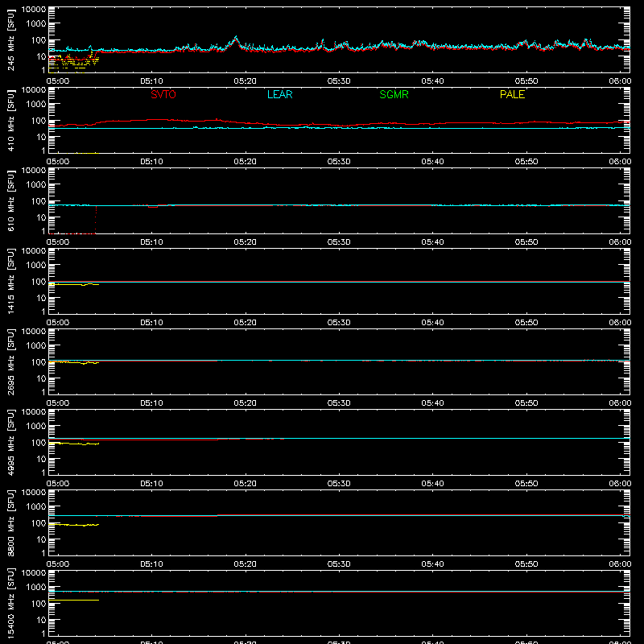The image size is (644, 644).
Task: Click the red SVTO vertical jump in the 610 MHz plot
Action: coord(96,220)
